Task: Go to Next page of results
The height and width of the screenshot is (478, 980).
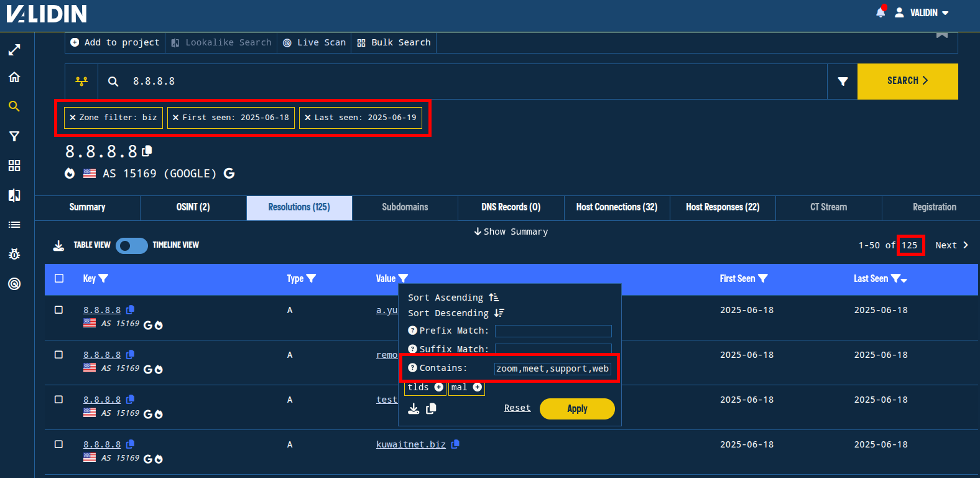Action: 952,245
